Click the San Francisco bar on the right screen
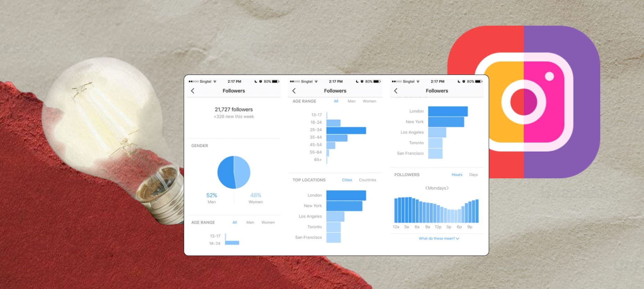The image size is (644, 289). tap(436, 153)
